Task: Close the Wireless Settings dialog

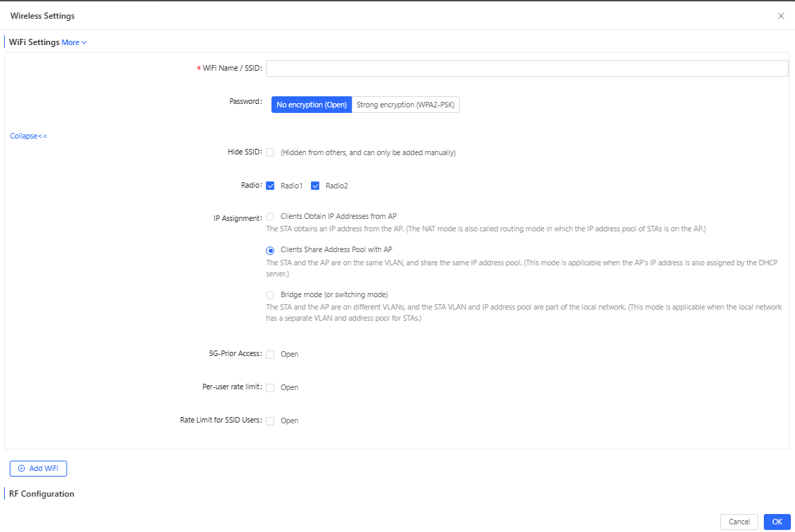Action: [x=781, y=16]
